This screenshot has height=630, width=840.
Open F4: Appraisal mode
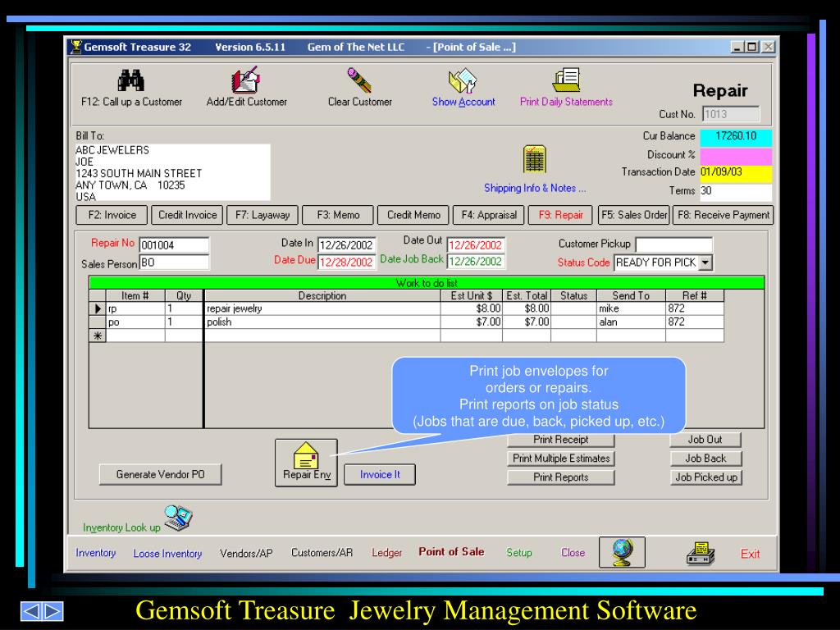coord(489,215)
